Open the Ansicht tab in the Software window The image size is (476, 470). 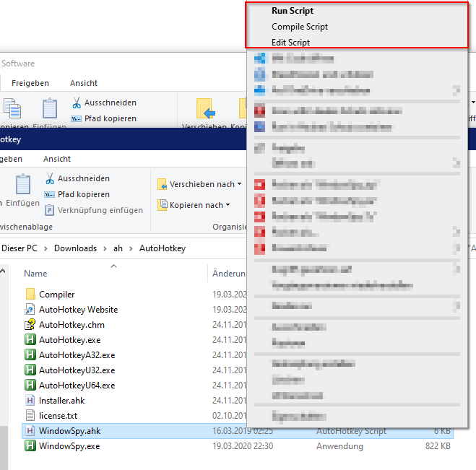click(84, 83)
